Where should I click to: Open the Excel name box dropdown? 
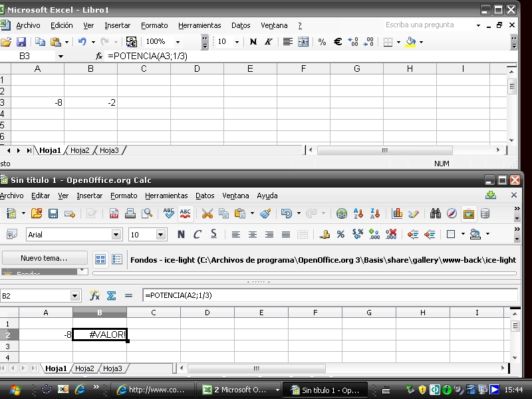(61, 57)
